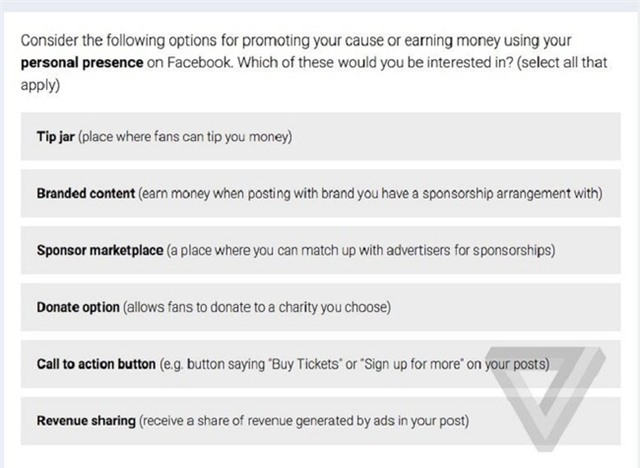Click the bold 'Sponsor marketplace' label
The height and width of the screenshot is (468, 640).
(99, 250)
